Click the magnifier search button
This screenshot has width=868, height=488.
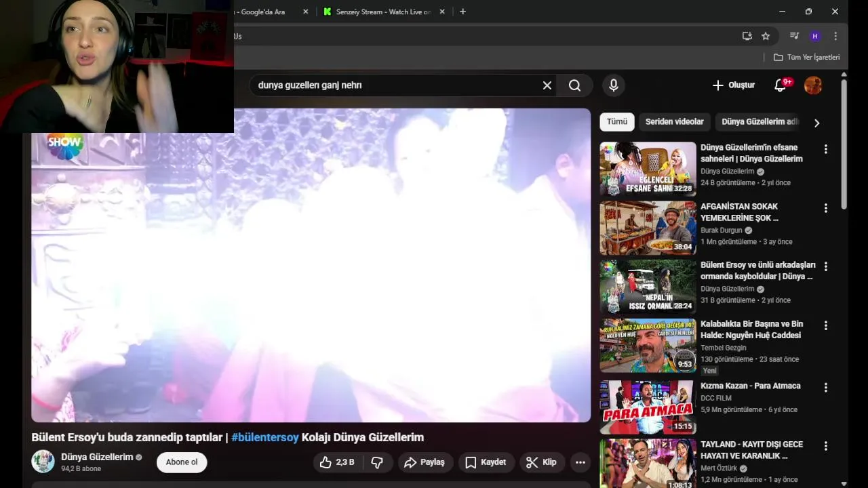pyautogui.click(x=575, y=85)
